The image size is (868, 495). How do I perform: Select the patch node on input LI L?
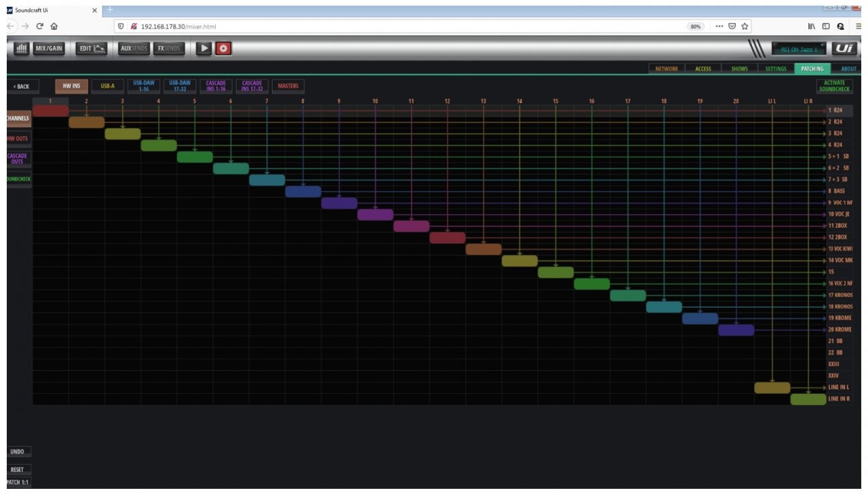pyautogui.click(x=772, y=387)
